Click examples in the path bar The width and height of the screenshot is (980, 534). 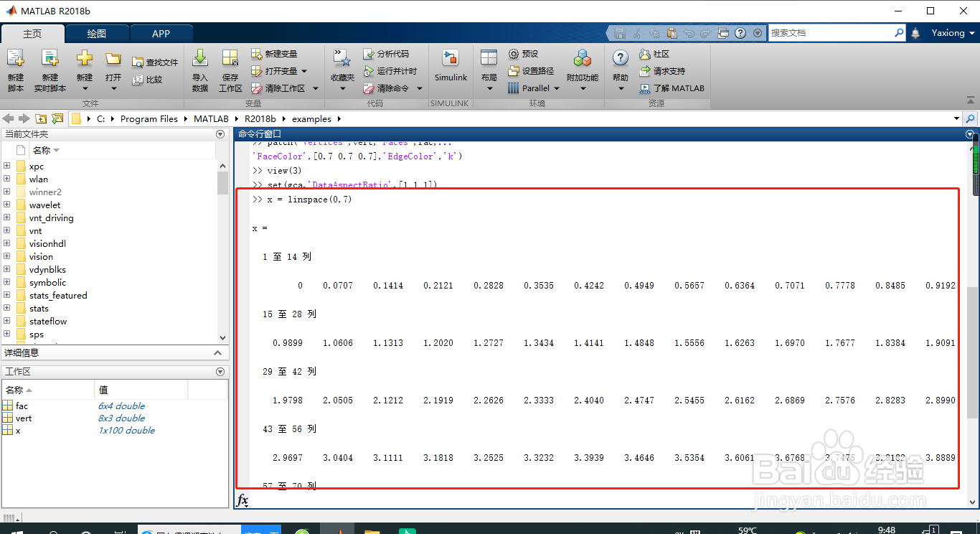tap(311, 119)
